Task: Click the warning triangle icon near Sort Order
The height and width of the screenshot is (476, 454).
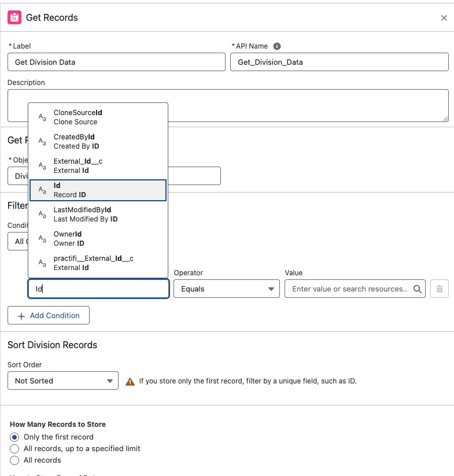Action: coord(130,381)
